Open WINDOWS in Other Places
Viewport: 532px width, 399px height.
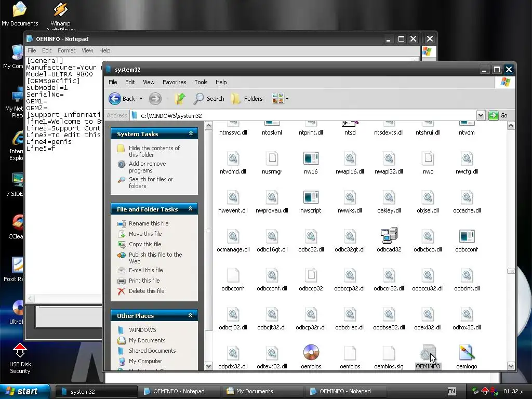[x=142, y=330]
